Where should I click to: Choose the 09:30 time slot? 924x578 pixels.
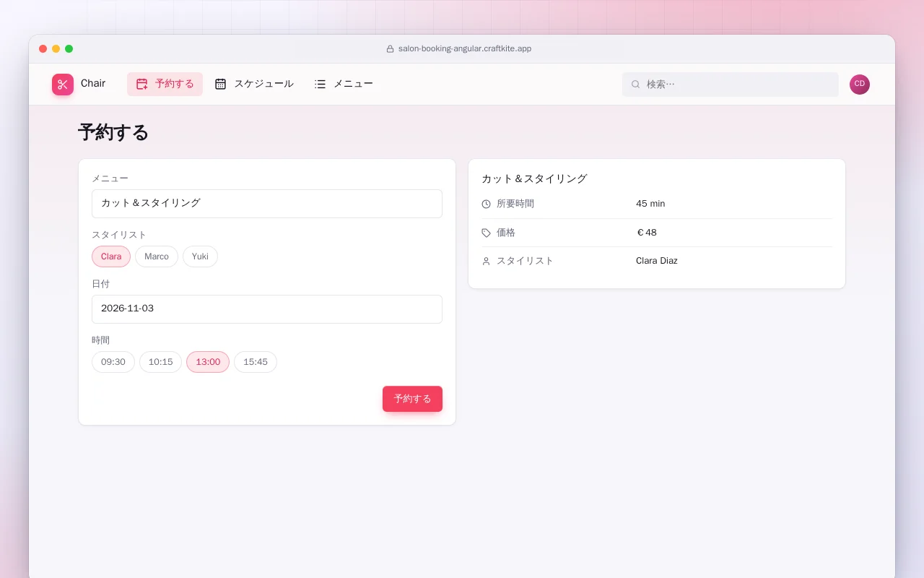(x=113, y=362)
